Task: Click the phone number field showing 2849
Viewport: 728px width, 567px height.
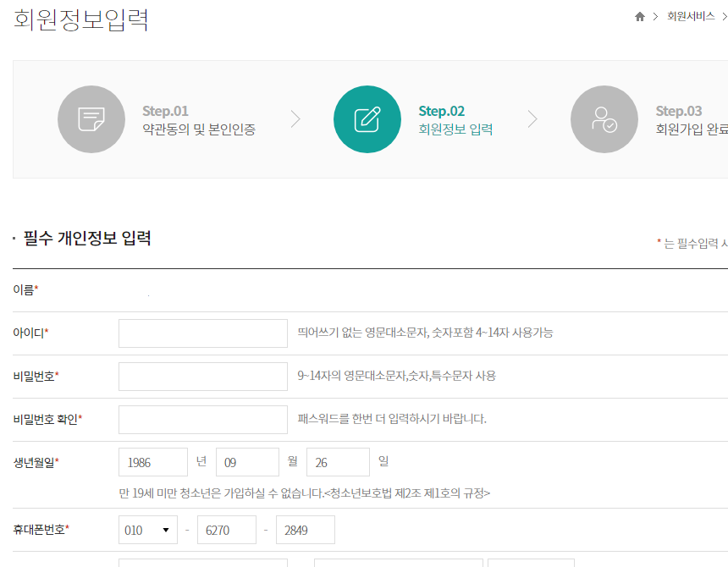Action: (306, 529)
